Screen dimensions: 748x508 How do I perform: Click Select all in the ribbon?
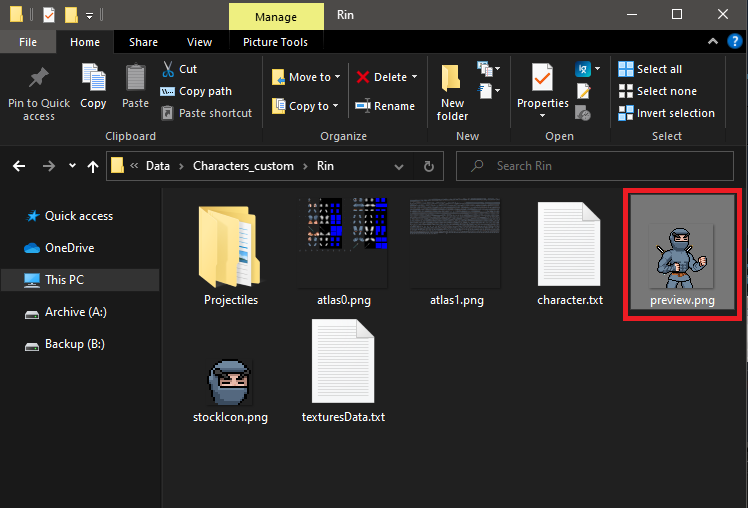coord(650,69)
